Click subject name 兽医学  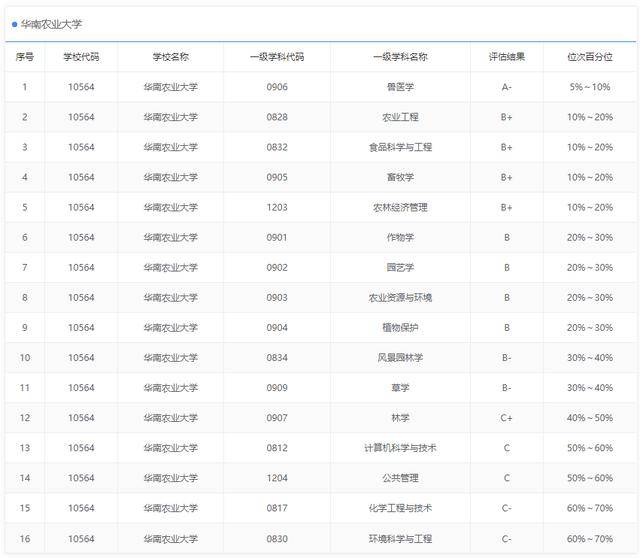[400, 87]
